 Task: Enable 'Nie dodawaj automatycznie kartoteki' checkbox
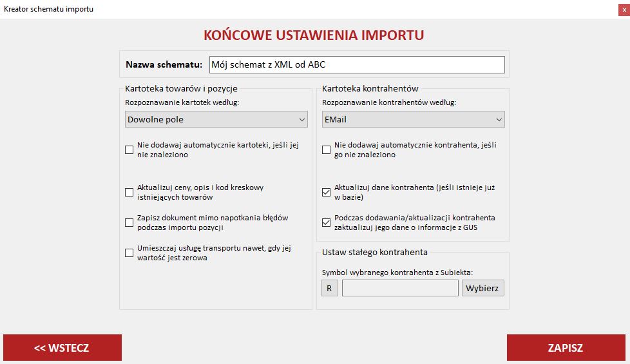click(x=129, y=150)
